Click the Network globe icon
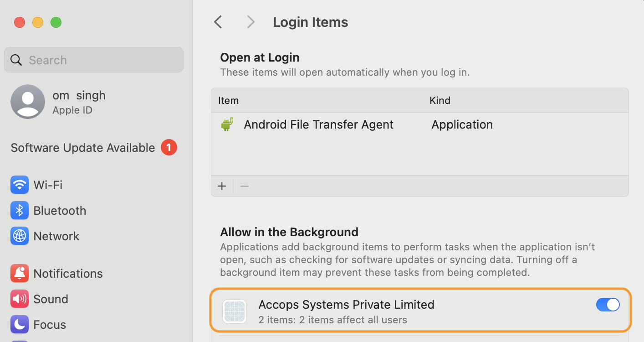This screenshot has width=644, height=342. tap(20, 236)
